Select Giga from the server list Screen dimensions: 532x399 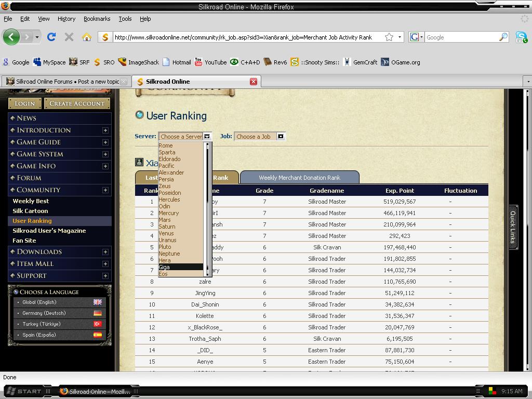click(165, 267)
